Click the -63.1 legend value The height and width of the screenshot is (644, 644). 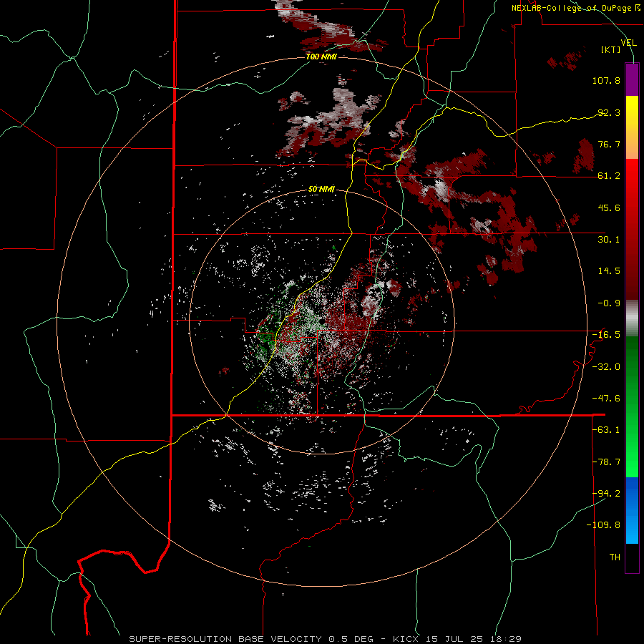pos(606,430)
